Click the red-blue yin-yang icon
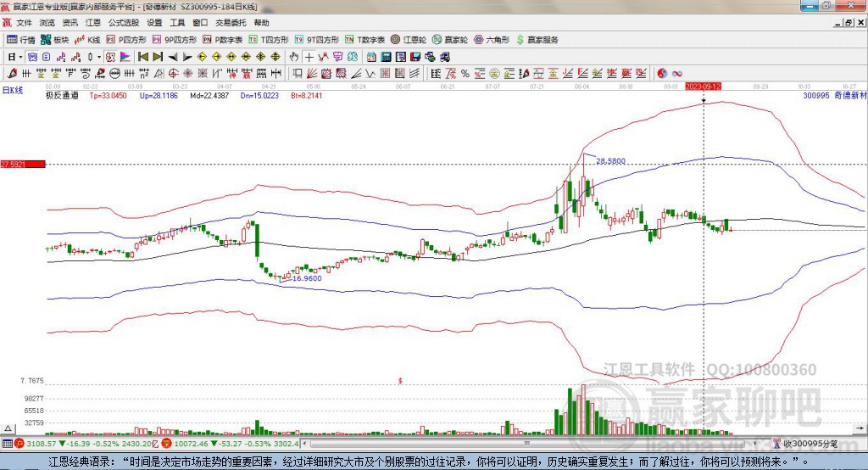The width and height of the screenshot is (868, 470). 662,73
